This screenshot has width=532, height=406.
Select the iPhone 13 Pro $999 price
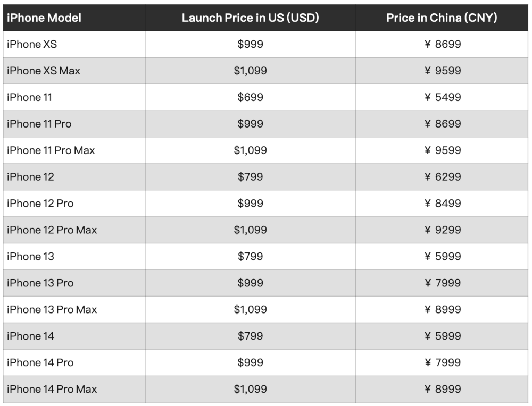pos(250,283)
